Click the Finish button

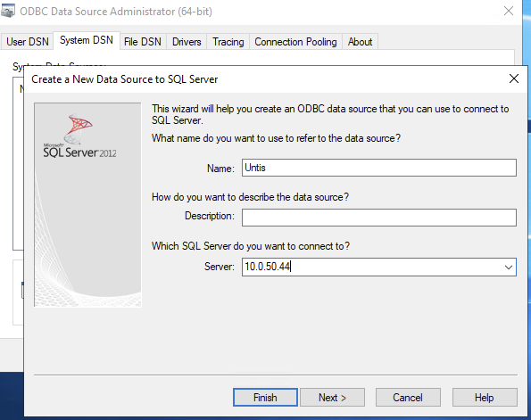265,398
